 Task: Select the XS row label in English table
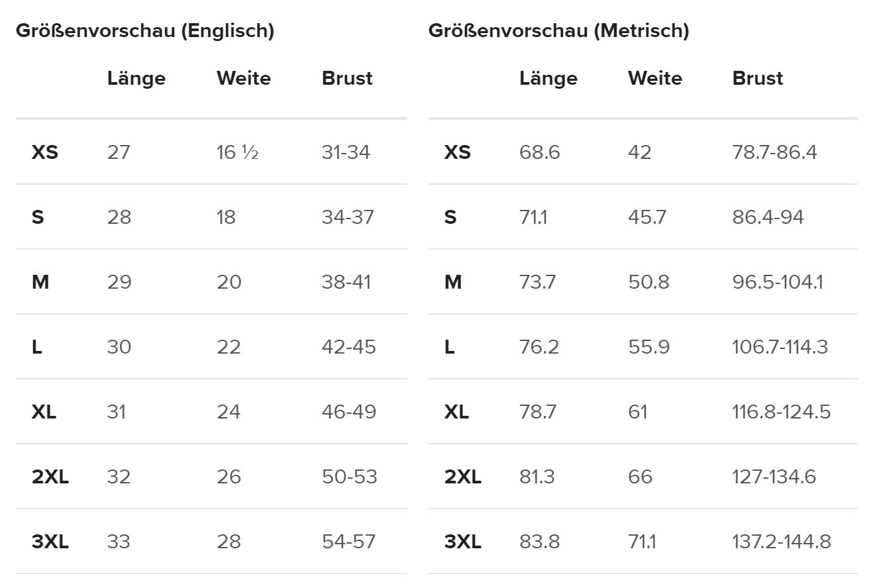(x=45, y=152)
